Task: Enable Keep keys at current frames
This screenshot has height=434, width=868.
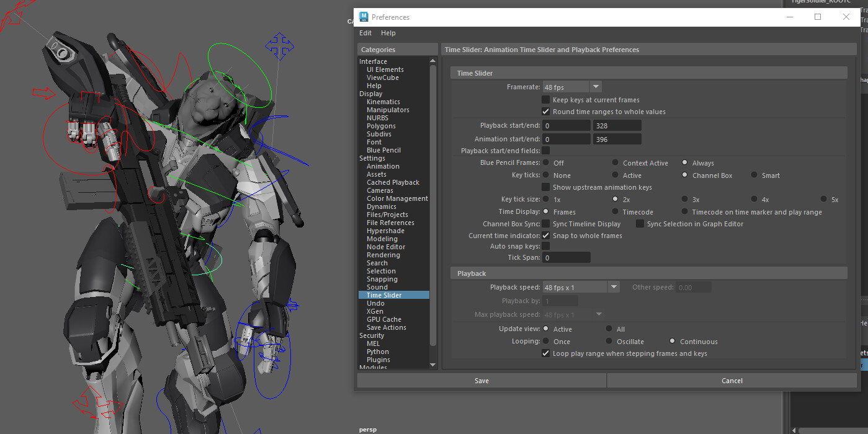Action: pos(547,99)
